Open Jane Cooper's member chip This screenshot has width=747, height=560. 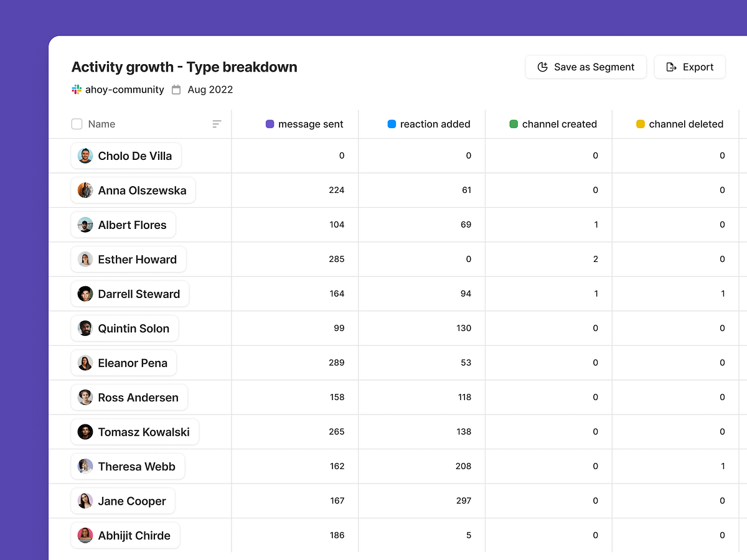pyautogui.click(x=123, y=501)
